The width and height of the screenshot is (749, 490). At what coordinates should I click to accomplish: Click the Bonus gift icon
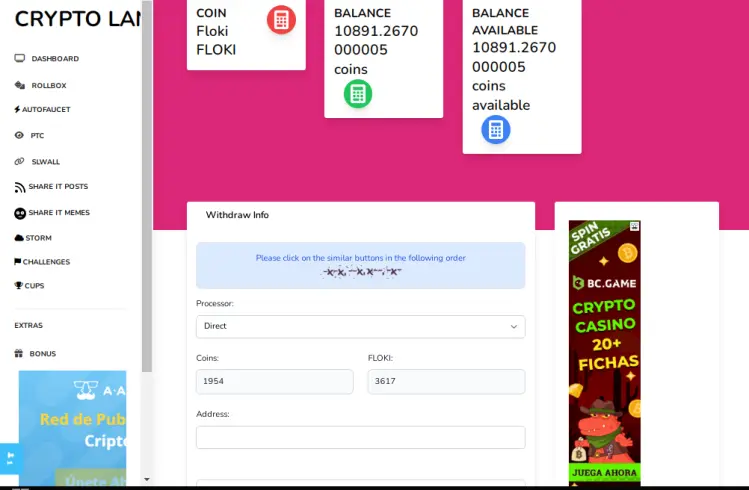coord(19,353)
